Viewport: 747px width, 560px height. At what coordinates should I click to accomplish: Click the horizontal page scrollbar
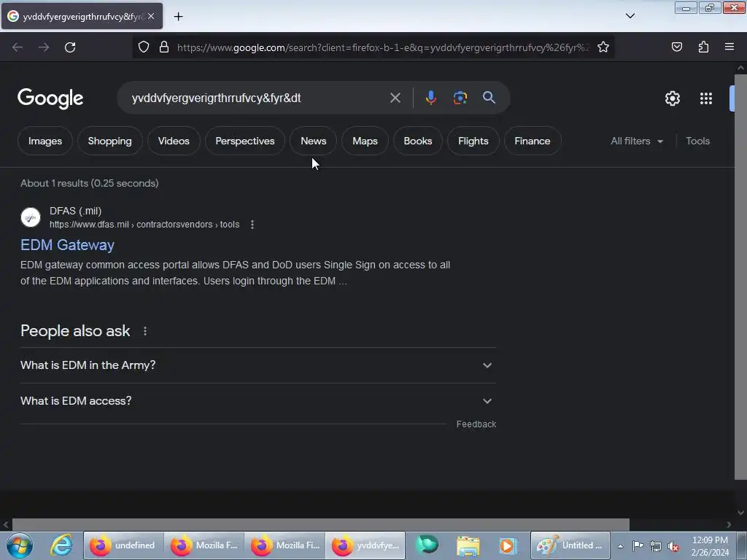pyautogui.click(x=320, y=524)
